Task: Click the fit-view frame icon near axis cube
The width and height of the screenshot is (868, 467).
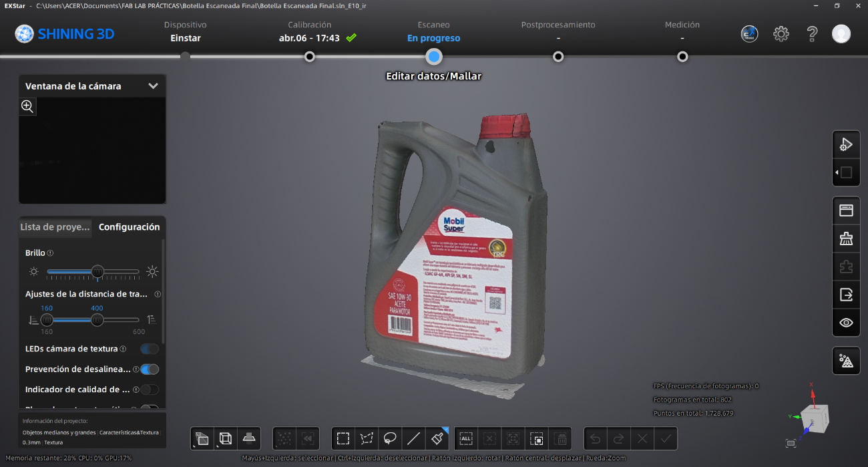Action: (x=791, y=443)
